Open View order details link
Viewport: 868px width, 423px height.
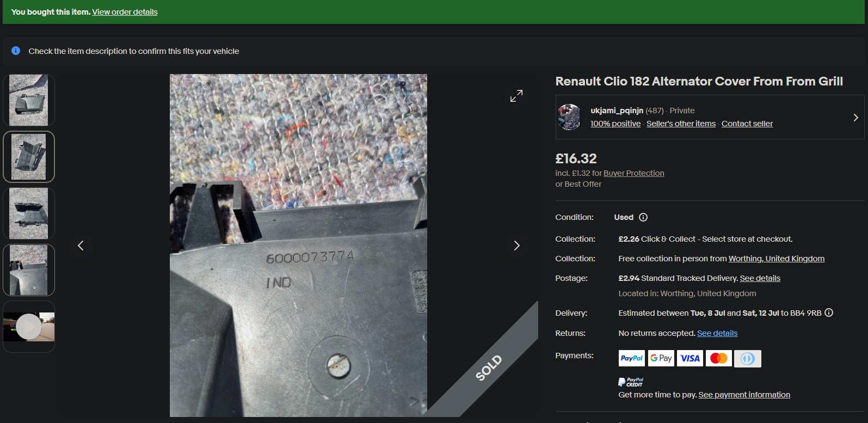125,12
